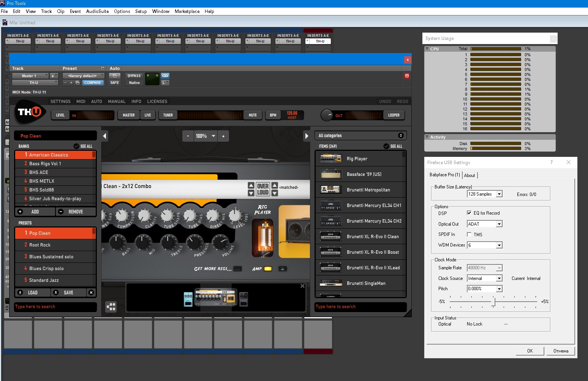Select Brunetti Metropolitan amp icon
588x381 pixels.
click(331, 190)
